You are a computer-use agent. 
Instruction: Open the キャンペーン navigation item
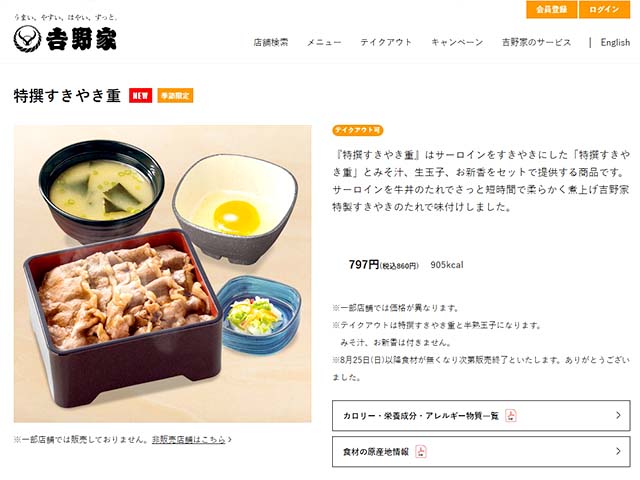tap(457, 42)
